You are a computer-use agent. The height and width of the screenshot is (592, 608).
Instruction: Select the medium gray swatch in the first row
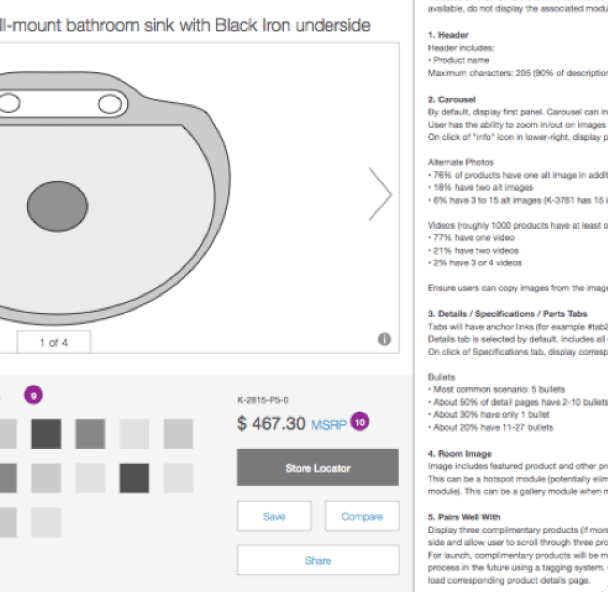point(90,434)
